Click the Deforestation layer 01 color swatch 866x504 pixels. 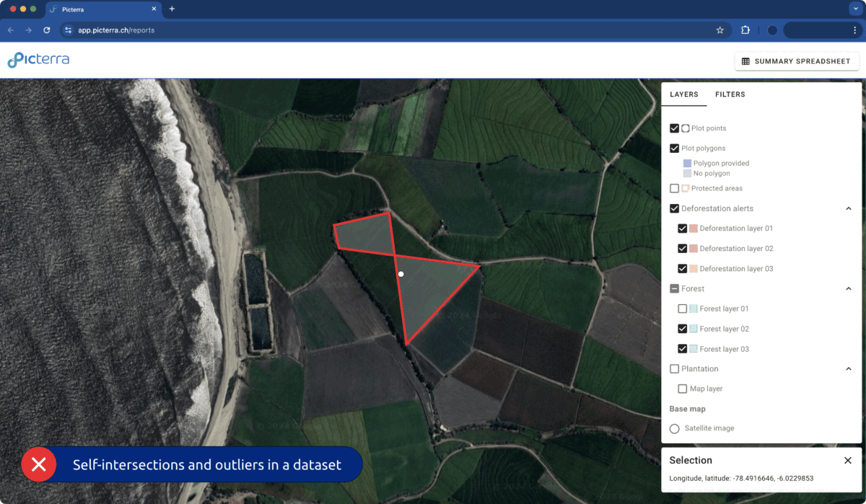[x=694, y=229]
